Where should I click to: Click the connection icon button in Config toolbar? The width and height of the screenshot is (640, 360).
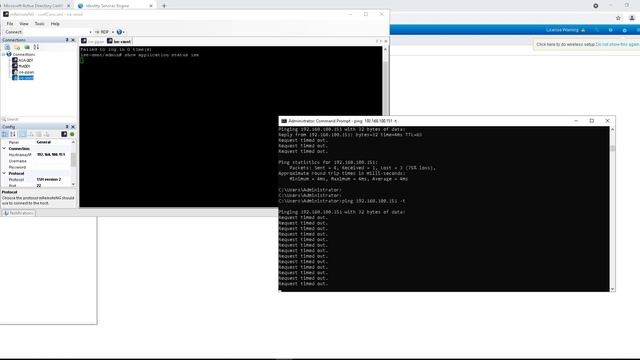(x=64, y=134)
